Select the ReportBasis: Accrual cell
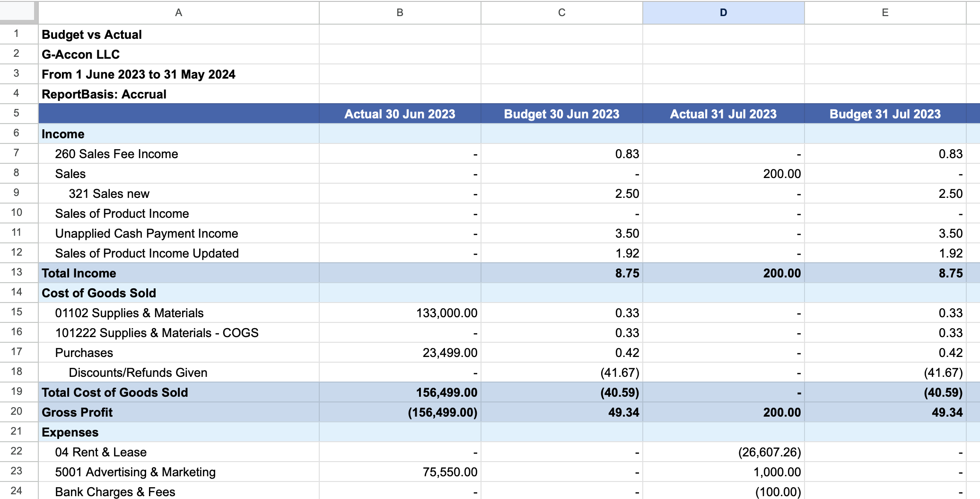The height and width of the screenshot is (499, 980). [x=179, y=94]
